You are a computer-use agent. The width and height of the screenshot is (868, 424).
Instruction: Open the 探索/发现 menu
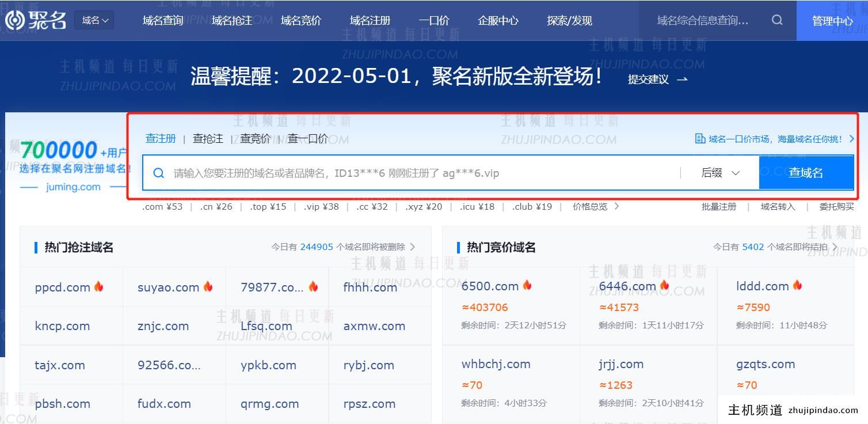point(569,21)
